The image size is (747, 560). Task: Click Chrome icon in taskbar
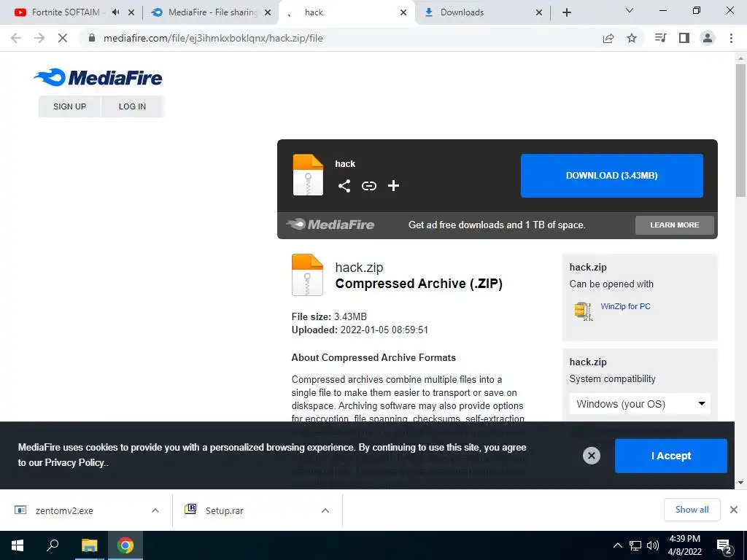[125, 545]
